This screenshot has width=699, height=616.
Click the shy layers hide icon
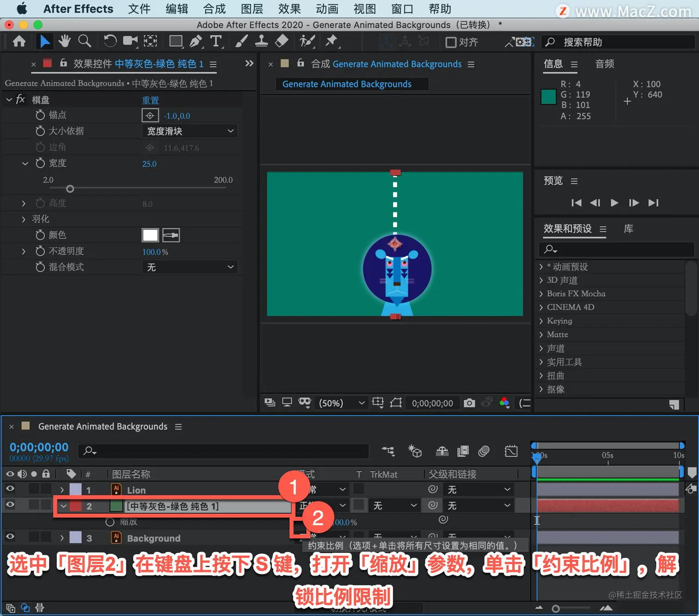coord(442,451)
